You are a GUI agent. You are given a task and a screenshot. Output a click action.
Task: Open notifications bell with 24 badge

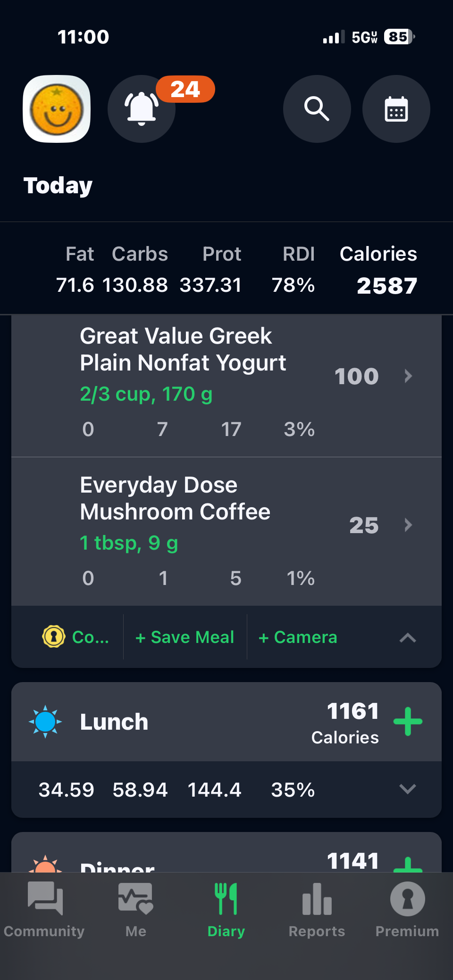142,109
